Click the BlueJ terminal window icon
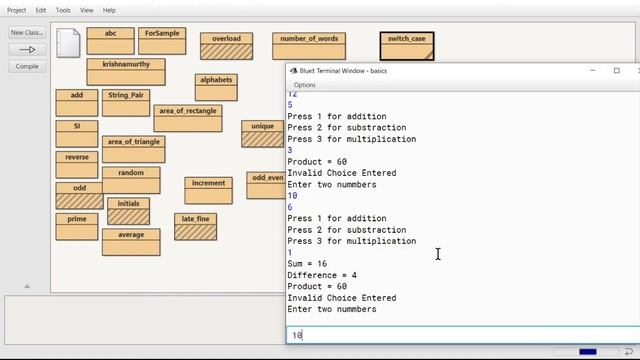This screenshot has height=360, width=640. [x=293, y=71]
